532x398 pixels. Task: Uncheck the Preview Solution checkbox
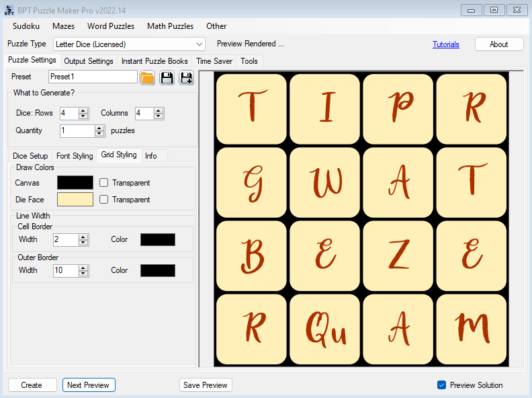click(441, 385)
